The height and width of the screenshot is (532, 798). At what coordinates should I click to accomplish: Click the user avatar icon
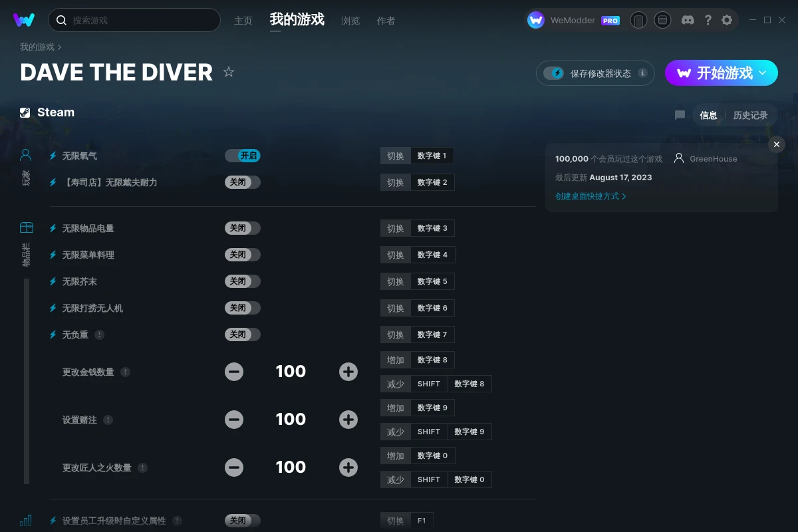point(536,20)
